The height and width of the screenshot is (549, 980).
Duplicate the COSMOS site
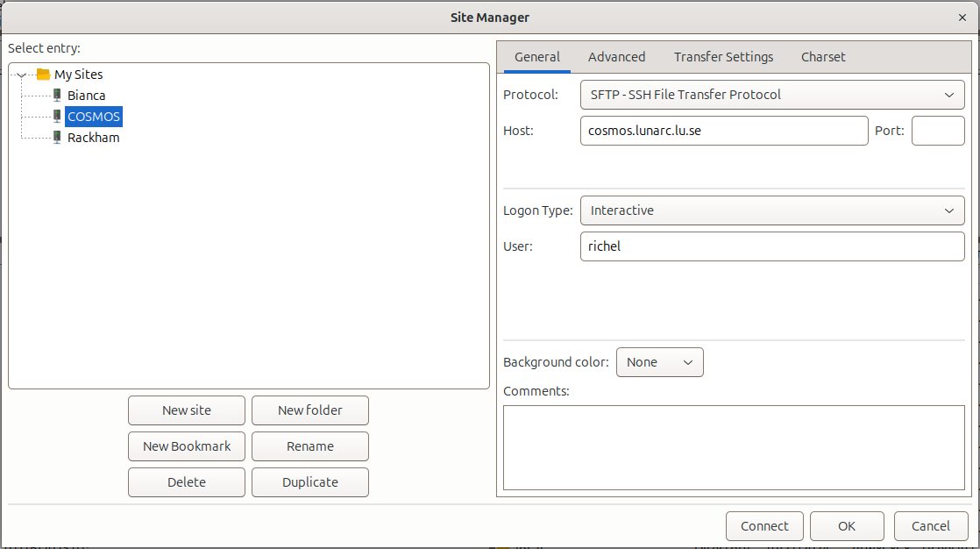(x=309, y=481)
